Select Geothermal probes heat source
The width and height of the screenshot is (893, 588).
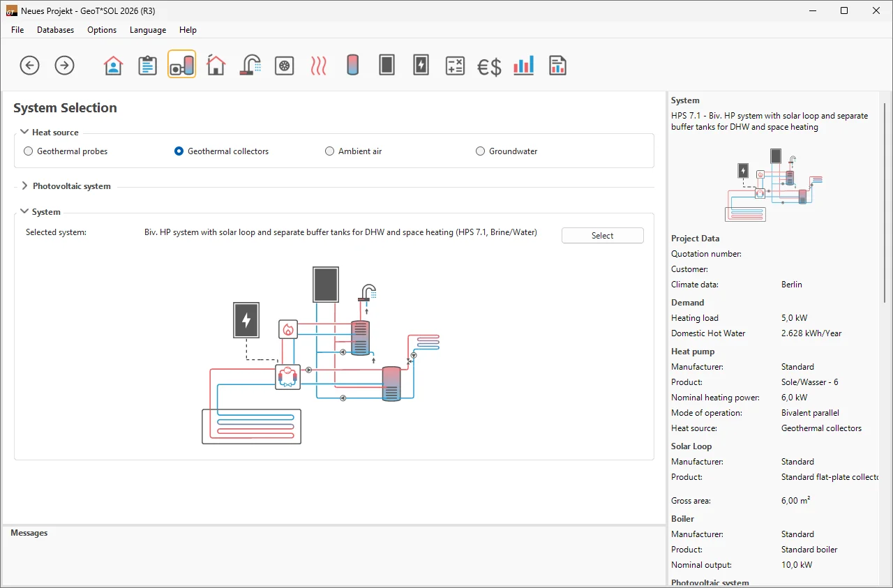click(29, 151)
